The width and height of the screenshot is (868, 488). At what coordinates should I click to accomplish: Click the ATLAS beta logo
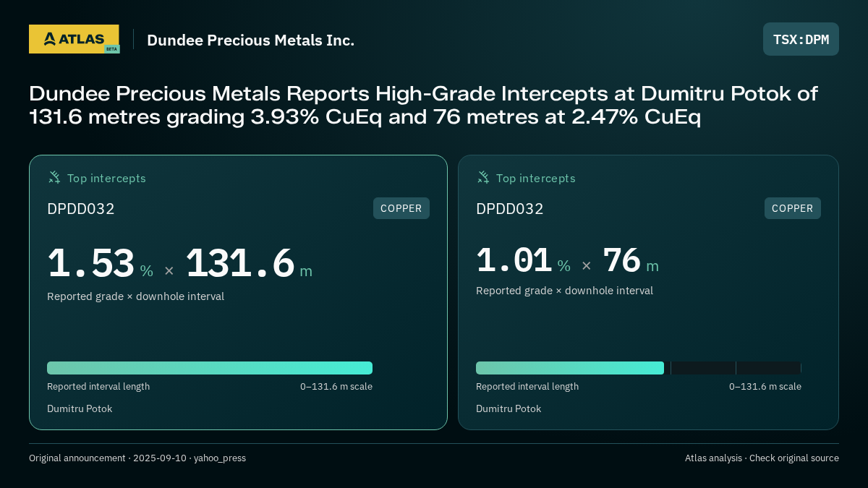click(74, 39)
